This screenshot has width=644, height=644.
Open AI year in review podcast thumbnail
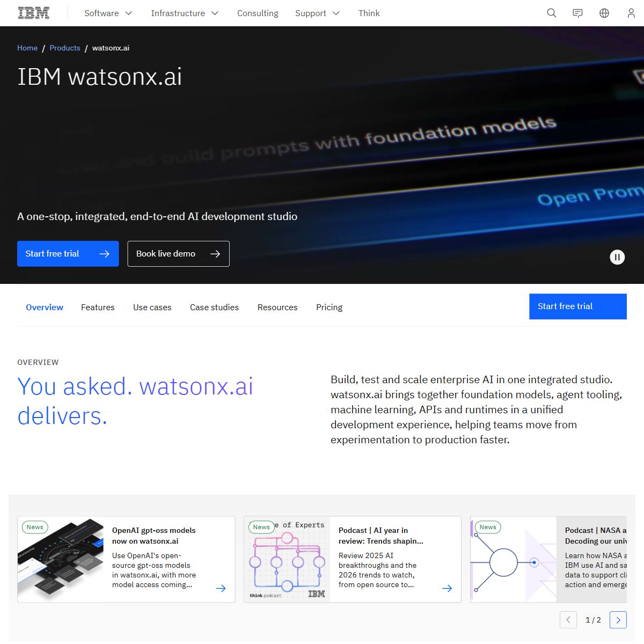pyautogui.click(x=287, y=559)
